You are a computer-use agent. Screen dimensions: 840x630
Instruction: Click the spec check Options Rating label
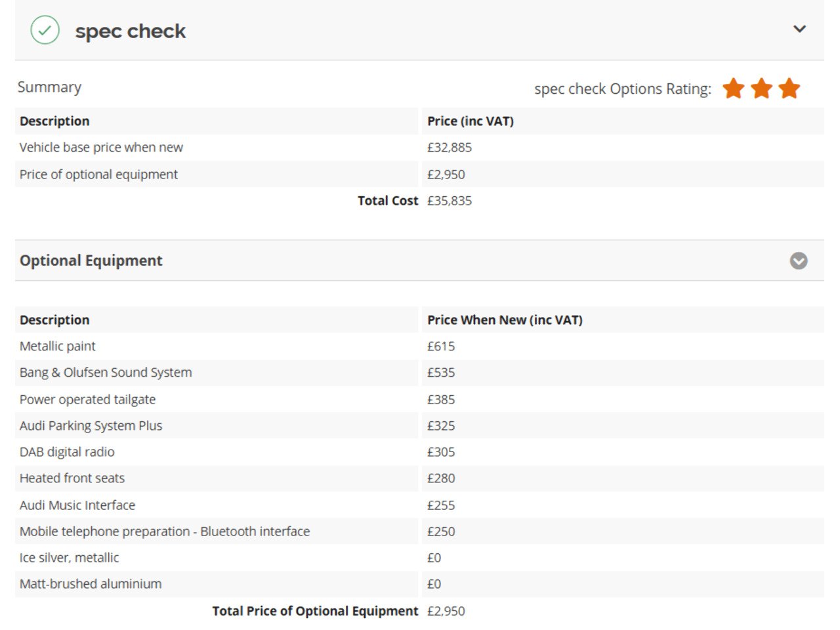click(x=623, y=89)
